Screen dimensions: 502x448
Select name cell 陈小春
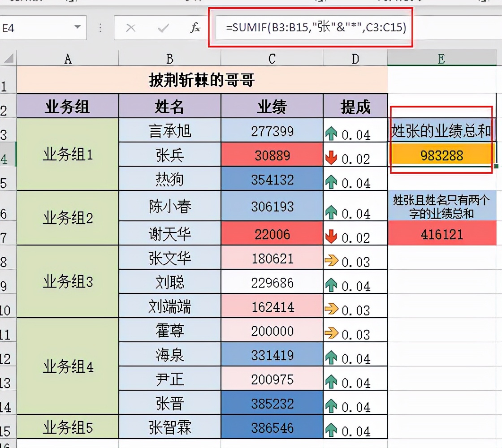(x=170, y=206)
